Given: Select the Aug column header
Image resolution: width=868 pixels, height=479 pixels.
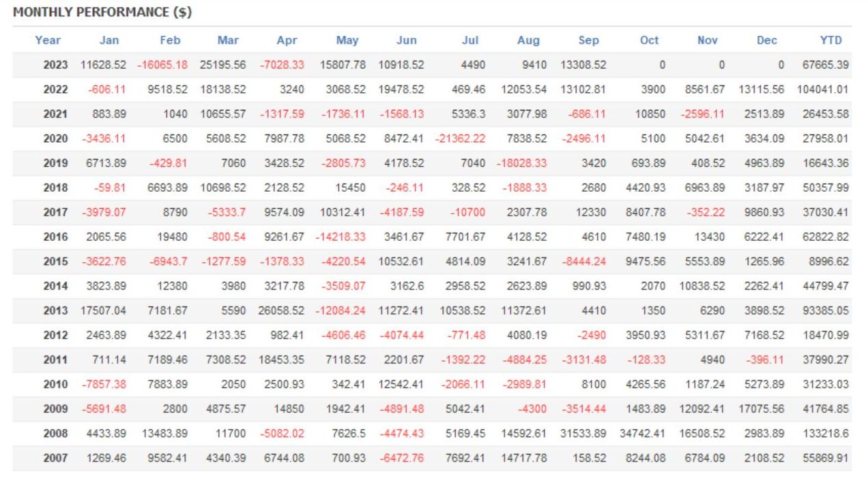Looking at the screenshot, I should point(528,40).
